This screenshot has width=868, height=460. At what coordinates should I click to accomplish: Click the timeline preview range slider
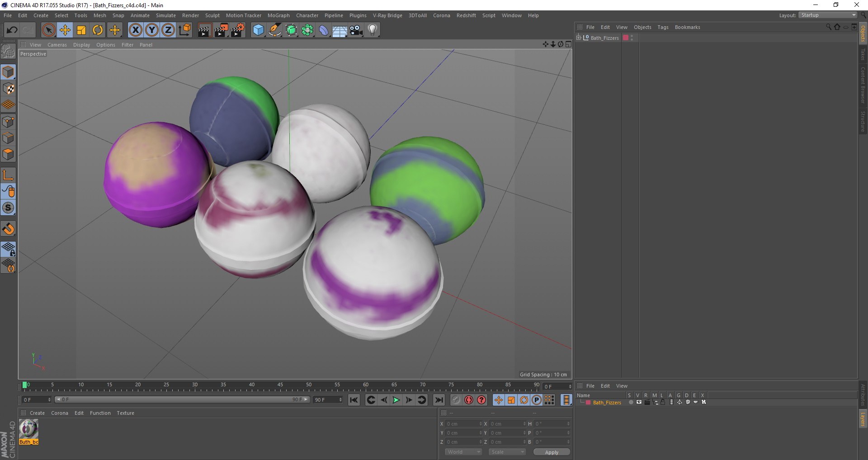pyautogui.click(x=182, y=399)
